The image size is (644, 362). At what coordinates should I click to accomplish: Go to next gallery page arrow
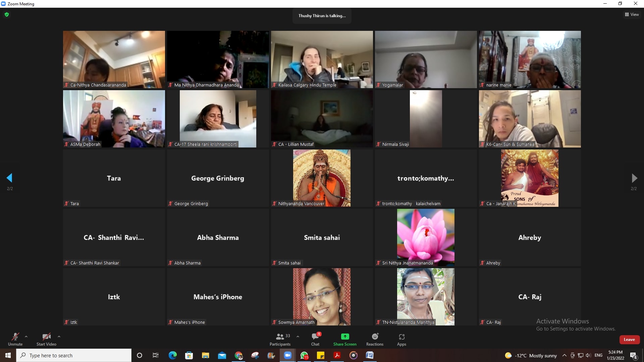tap(634, 178)
